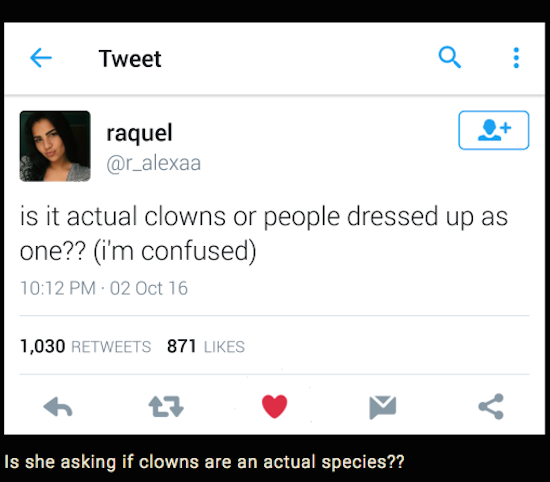Open the three-dot overflow menu
The image size is (550, 482).
(516, 58)
